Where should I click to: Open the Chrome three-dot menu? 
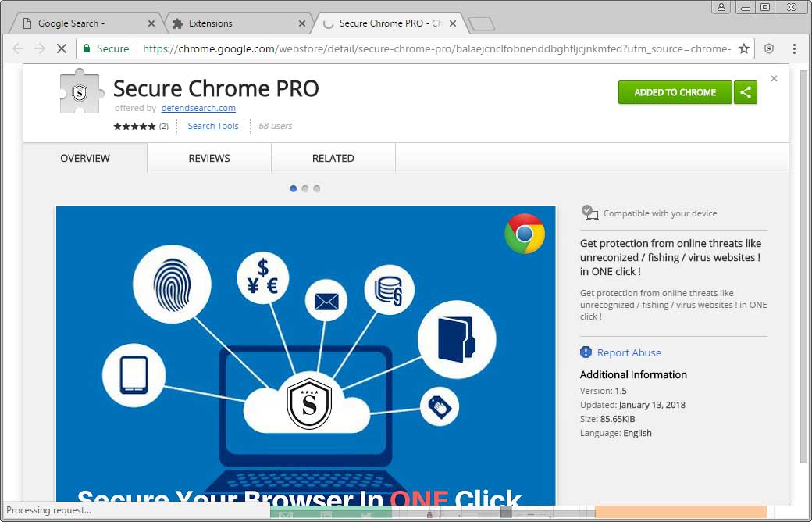[794, 48]
